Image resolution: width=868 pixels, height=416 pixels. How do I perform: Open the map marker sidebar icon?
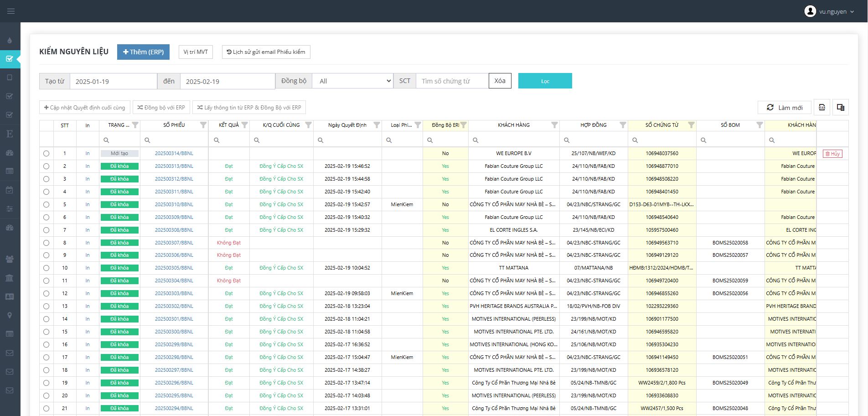[10, 315]
